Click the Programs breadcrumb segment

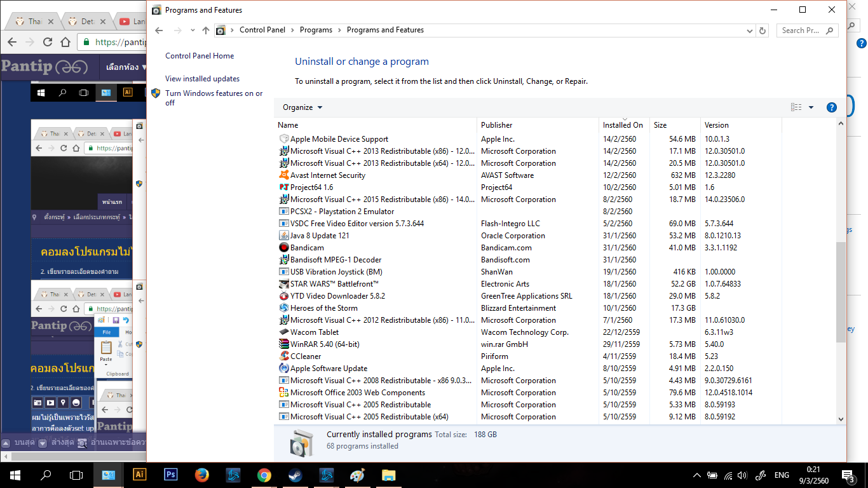click(x=316, y=30)
